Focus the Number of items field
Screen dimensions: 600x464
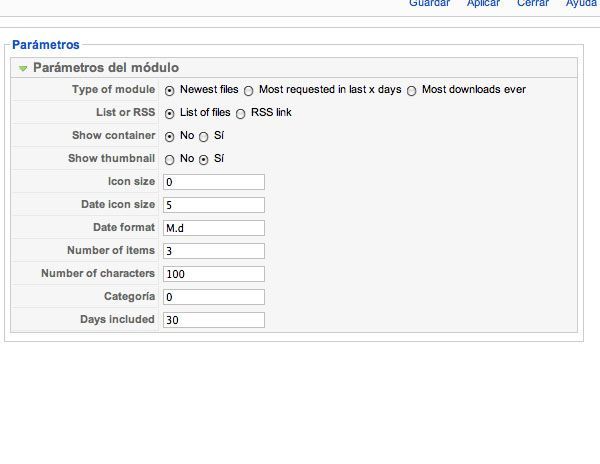click(x=214, y=251)
